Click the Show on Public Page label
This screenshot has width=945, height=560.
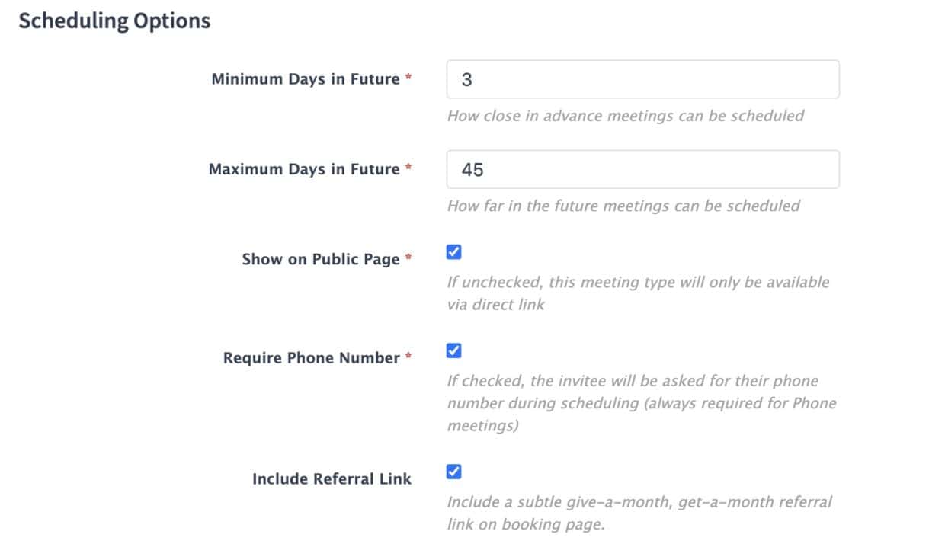pos(321,260)
